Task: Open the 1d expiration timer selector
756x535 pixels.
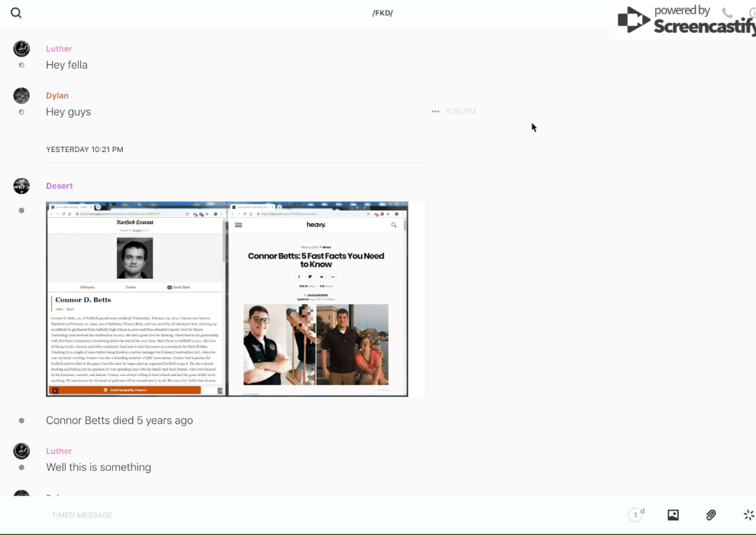Action: pos(636,515)
